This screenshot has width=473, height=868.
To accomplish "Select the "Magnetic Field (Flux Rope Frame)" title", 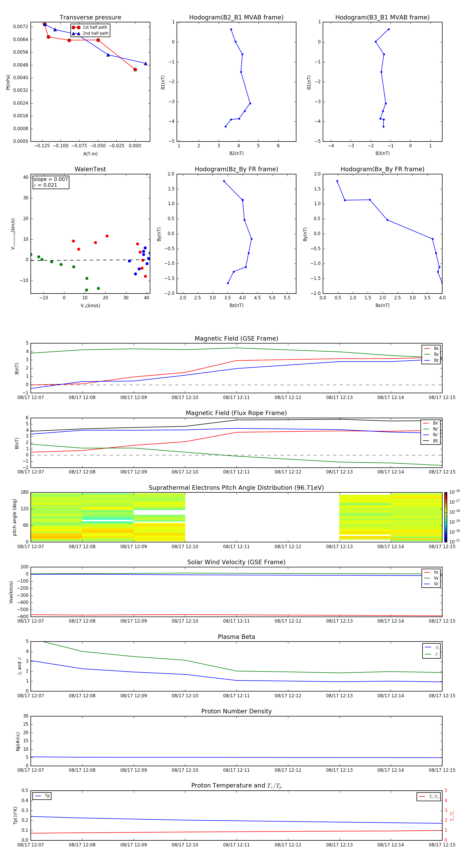I will pos(236,413).
